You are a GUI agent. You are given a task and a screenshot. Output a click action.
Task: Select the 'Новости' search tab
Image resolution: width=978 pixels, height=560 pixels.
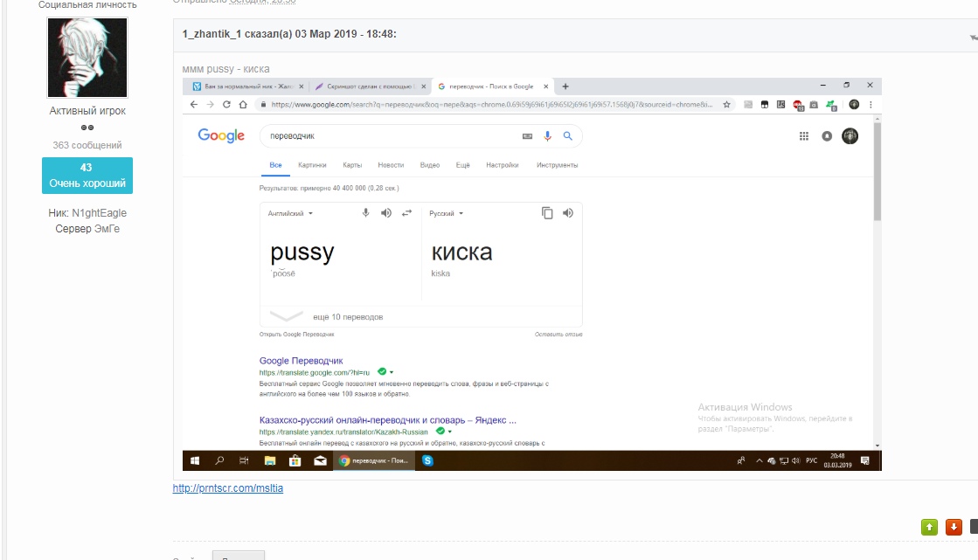click(x=391, y=165)
